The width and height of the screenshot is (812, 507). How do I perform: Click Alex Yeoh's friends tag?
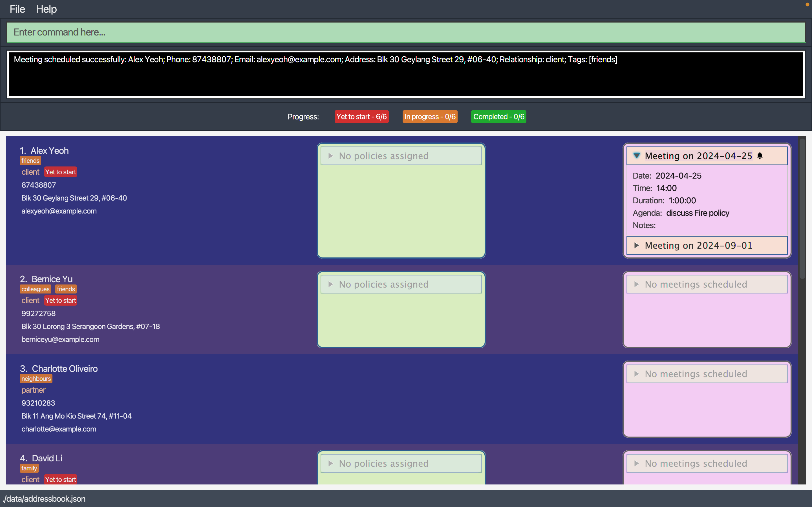[30, 161]
